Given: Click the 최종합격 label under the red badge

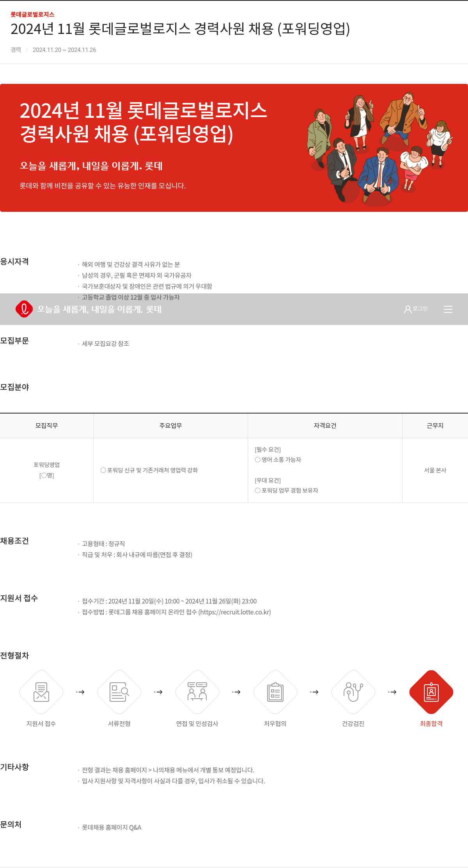Looking at the screenshot, I should tap(431, 724).
